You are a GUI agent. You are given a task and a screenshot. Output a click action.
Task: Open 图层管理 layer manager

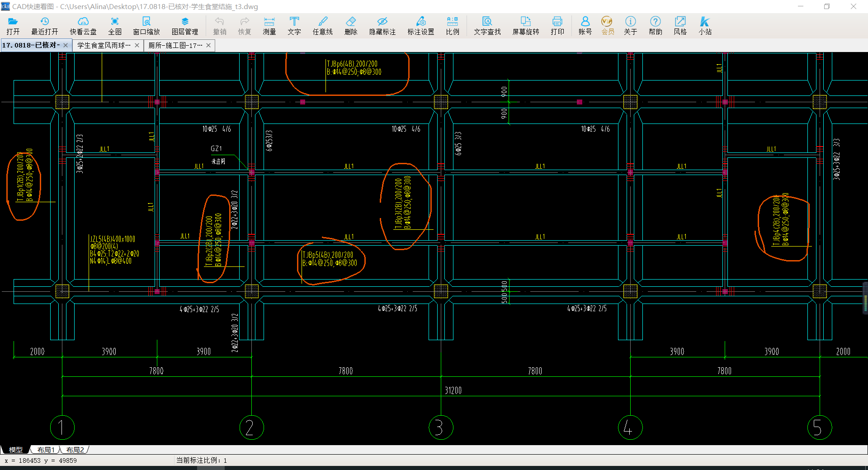(185, 26)
